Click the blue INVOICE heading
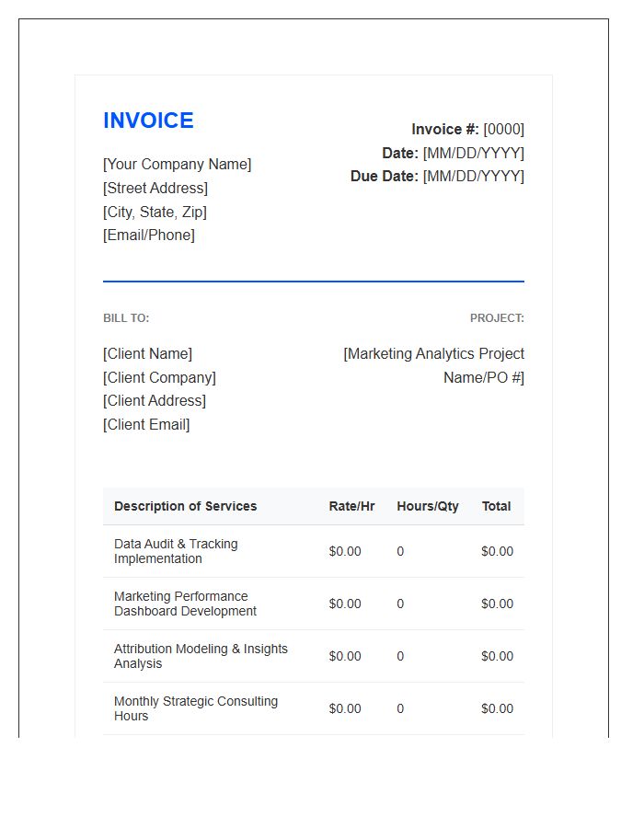This screenshot has width=644, height=828. 148,121
